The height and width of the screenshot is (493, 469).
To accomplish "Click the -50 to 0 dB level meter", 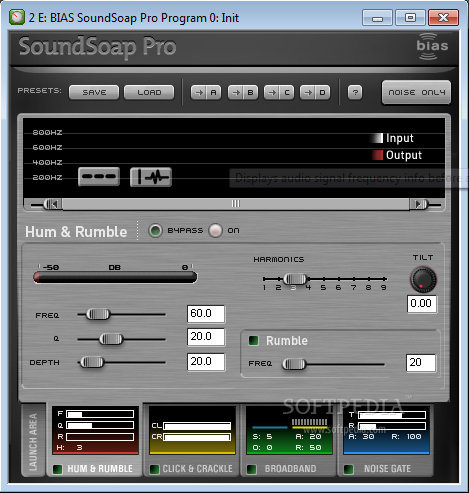I will pyautogui.click(x=115, y=277).
